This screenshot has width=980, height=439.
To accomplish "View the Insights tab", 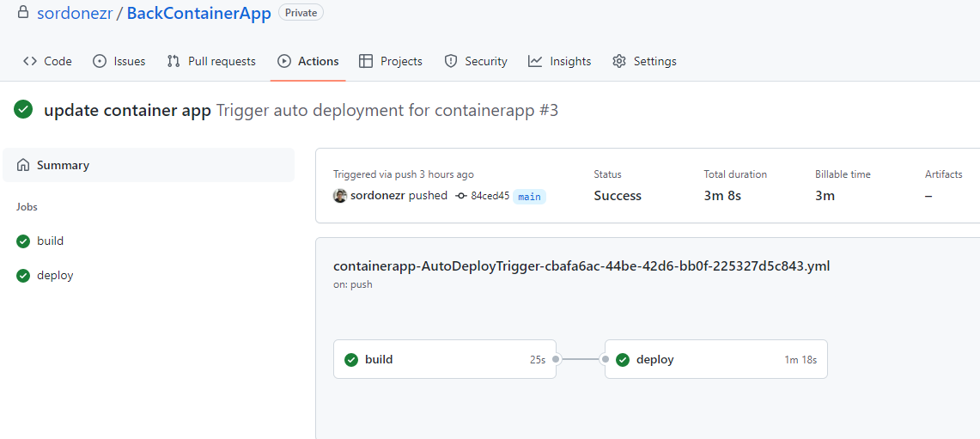I will point(559,61).
